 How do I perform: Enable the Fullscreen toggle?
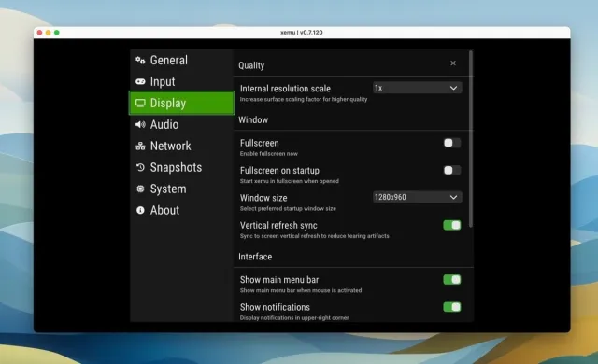452,143
